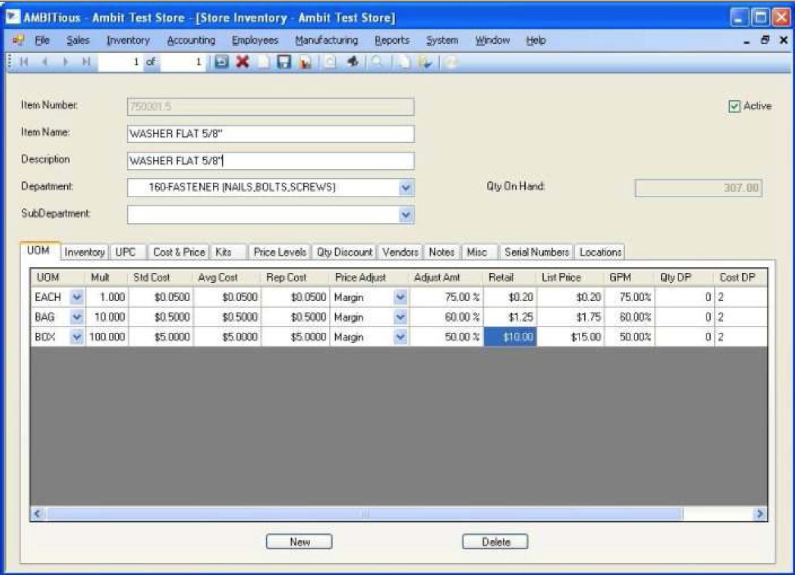
Task: Expand the Department dropdown
Action: pos(405,187)
